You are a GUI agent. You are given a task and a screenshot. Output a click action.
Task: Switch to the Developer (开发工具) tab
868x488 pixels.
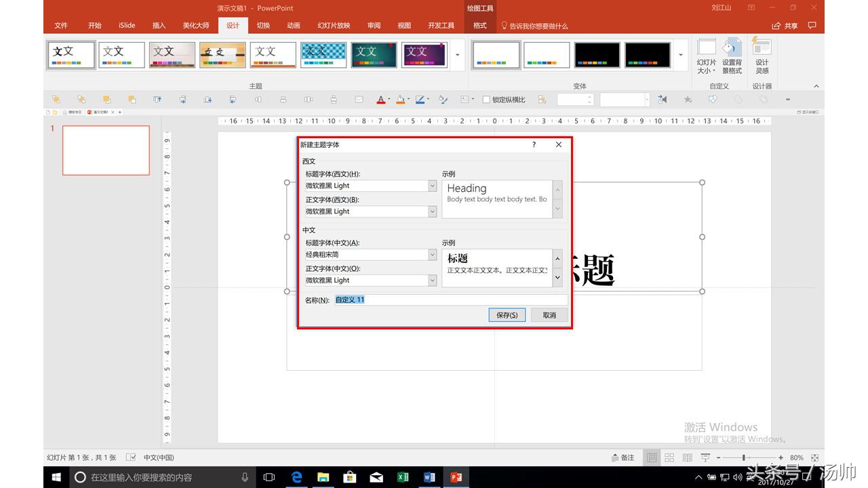point(441,26)
